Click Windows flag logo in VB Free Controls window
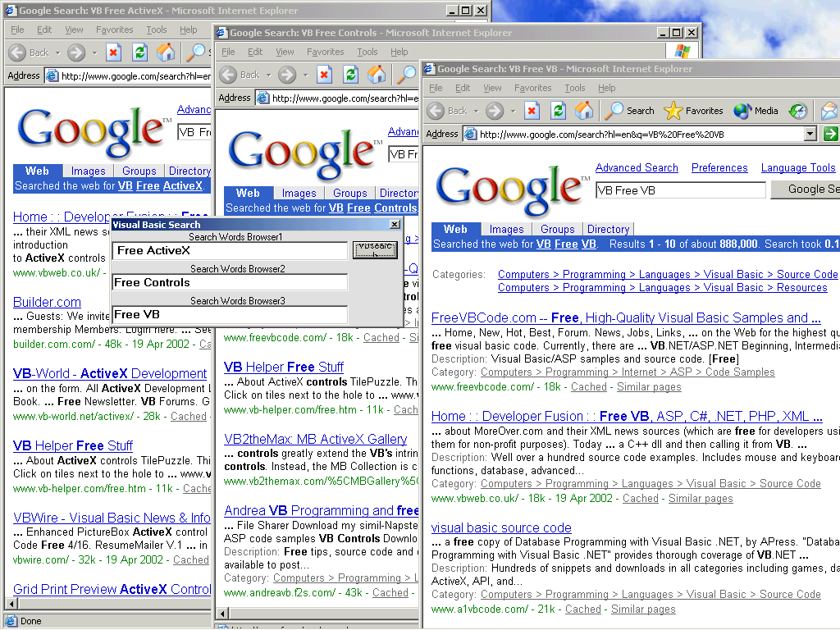The height and width of the screenshot is (630, 840). pyautogui.click(x=682, y=52)
